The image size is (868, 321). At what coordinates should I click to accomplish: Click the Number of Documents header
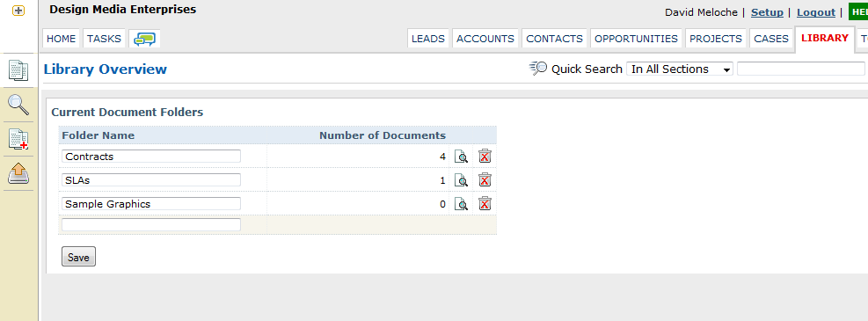click(383, 135)
